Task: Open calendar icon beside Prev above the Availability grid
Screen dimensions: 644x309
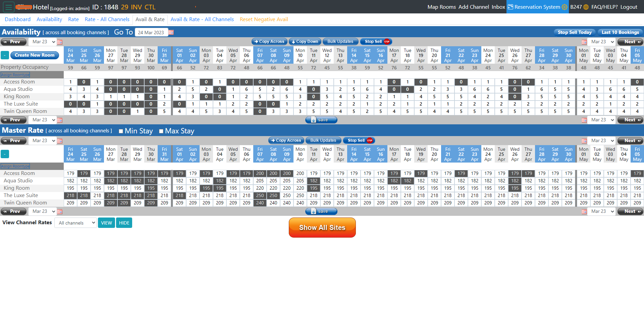Action: click(x=60, y=42)
